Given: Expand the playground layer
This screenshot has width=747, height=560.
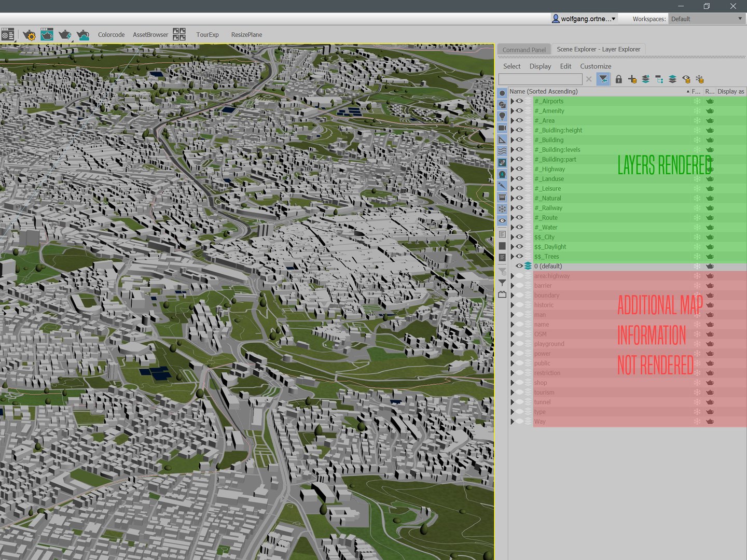Looking at the screenshot, I should pyautogui.click(x=512, y=344).
